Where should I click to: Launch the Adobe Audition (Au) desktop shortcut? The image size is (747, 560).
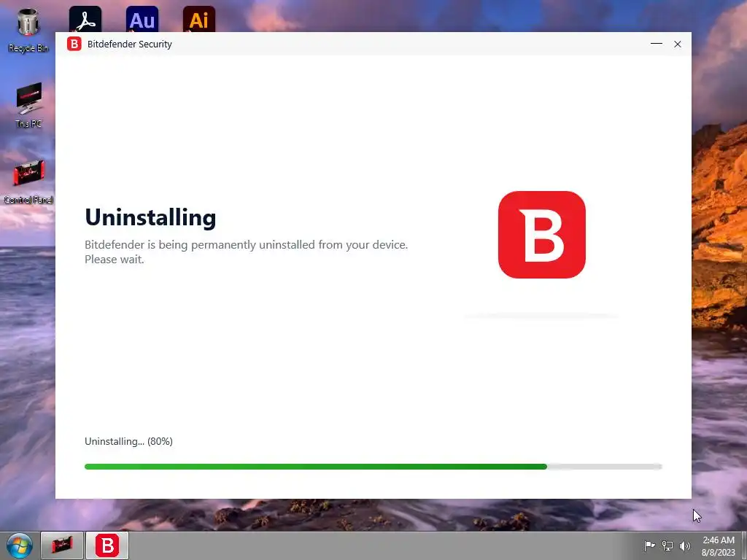pyautogui.click(x=142, y=19)
